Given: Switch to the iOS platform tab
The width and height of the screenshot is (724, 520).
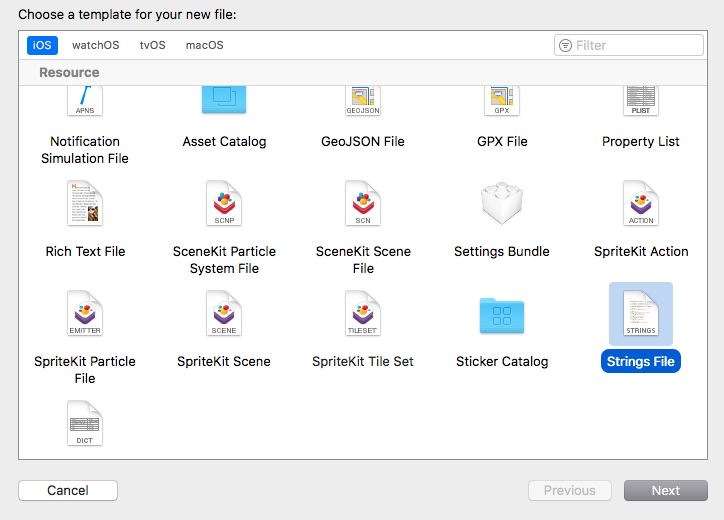Looking at the screenshot, I should click(x=42, y=45).
